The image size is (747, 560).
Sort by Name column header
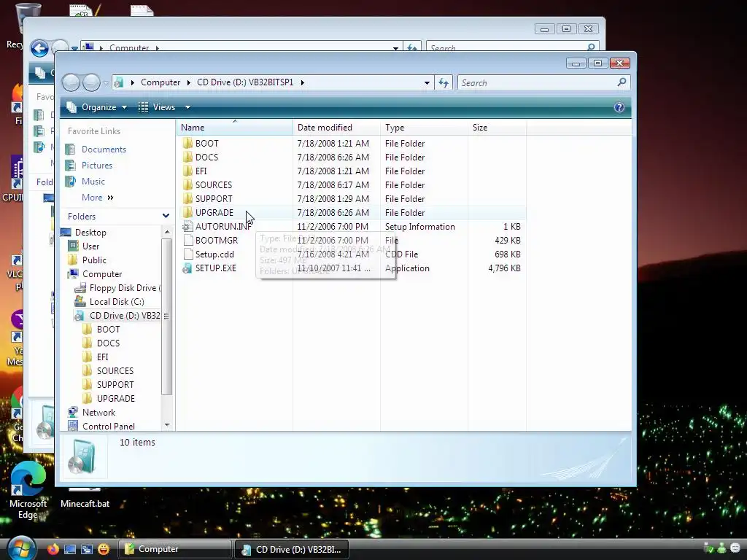pyautogui.click(x=236, y=128)
